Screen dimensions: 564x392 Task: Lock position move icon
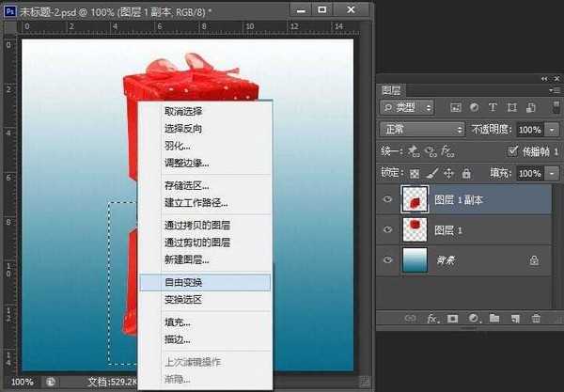[448, 174]
